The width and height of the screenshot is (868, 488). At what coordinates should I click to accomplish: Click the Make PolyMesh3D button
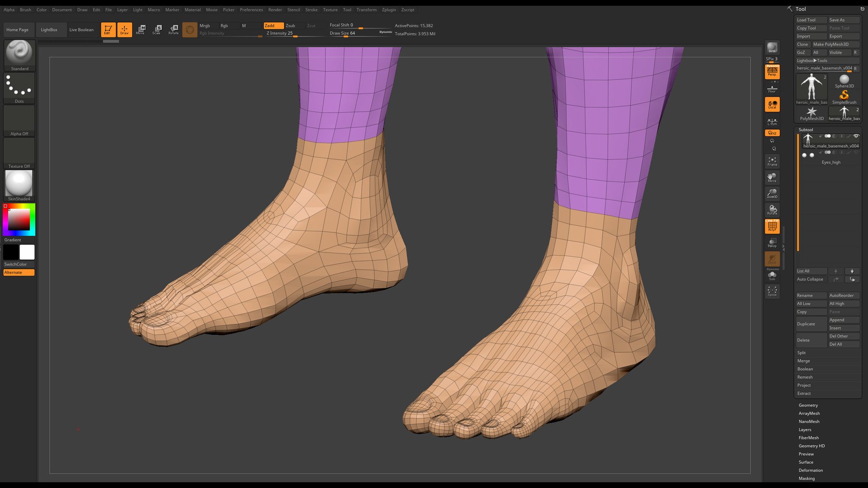pyautogui.click(x=835, y=44)
